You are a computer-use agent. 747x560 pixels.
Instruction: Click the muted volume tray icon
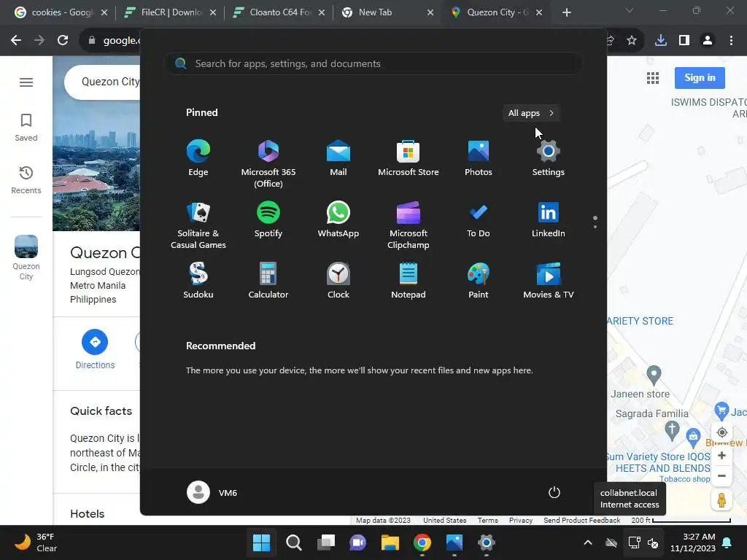(653, 542)
